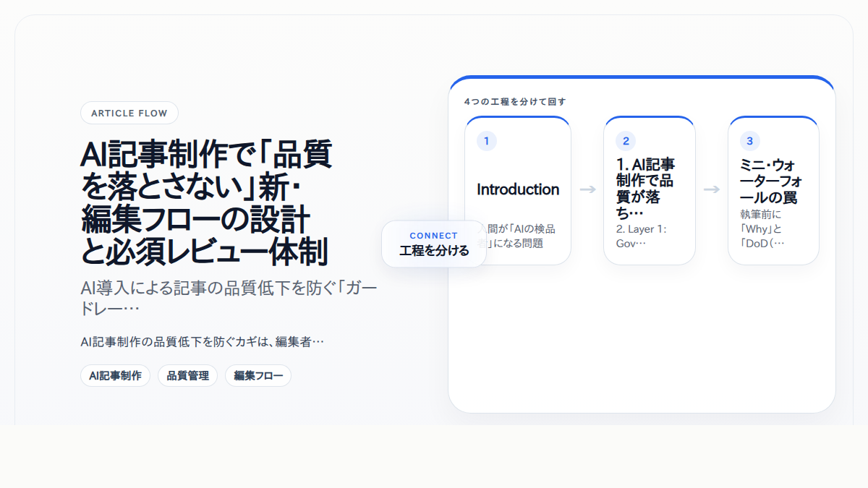
Task: Click the step 3 numbered circle badge
Action: (x=749, y=140)
